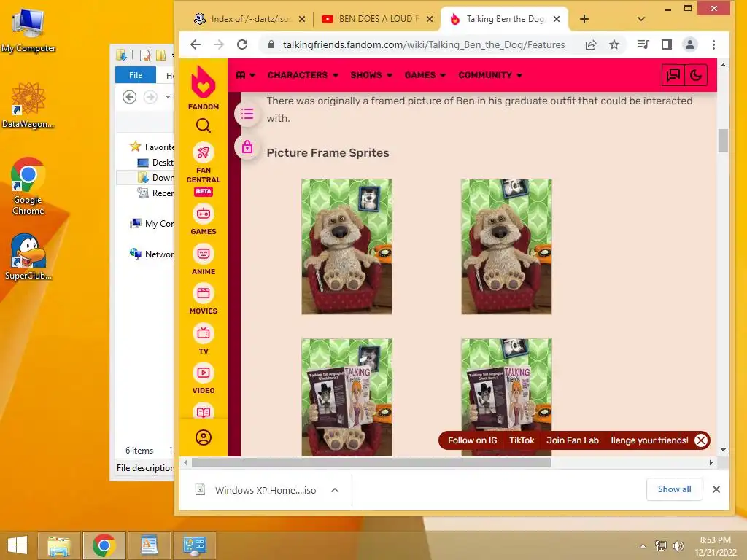Show hidden tray icons arrow
The width and height of the screenshot is (747, 560).
[x=643, y=546]
